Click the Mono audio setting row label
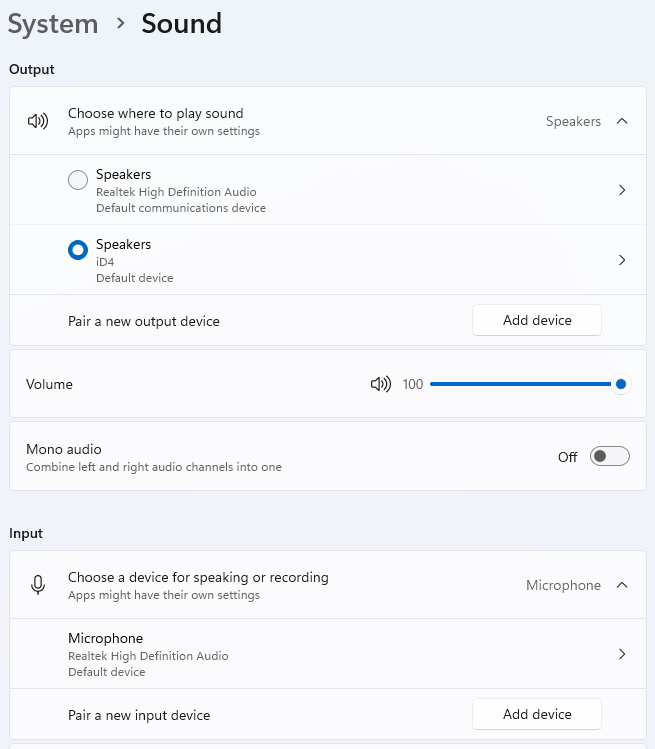The width and height of the screenshot is (655, 749). click(64, 449)
